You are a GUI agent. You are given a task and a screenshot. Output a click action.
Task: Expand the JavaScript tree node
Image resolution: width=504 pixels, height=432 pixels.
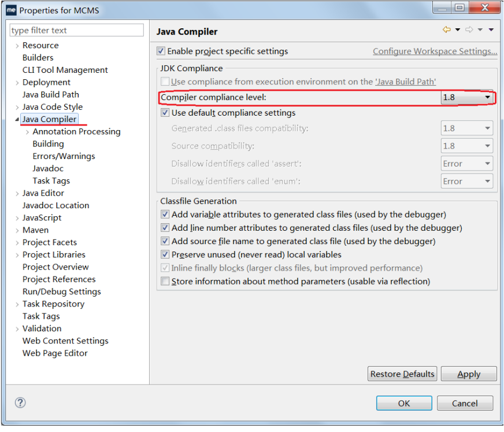tap(17, 218)
